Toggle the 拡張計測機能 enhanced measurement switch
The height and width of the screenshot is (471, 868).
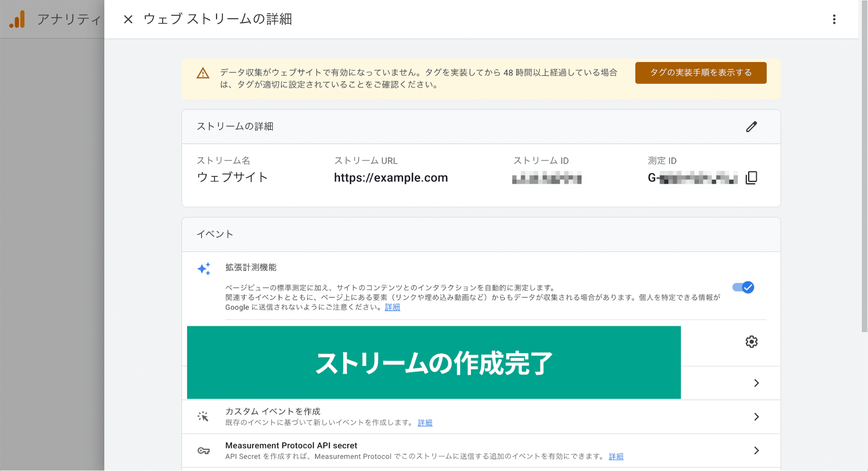point(743,287)
